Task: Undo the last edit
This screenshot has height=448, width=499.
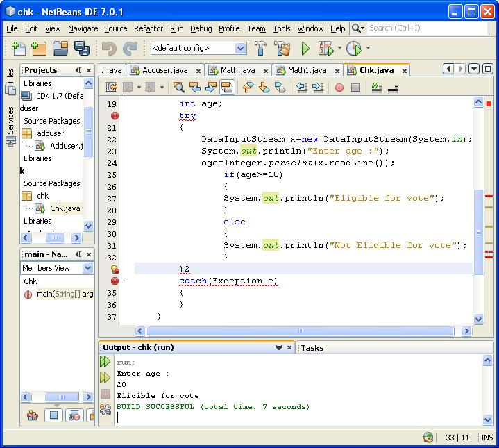Action: point(109,49)
